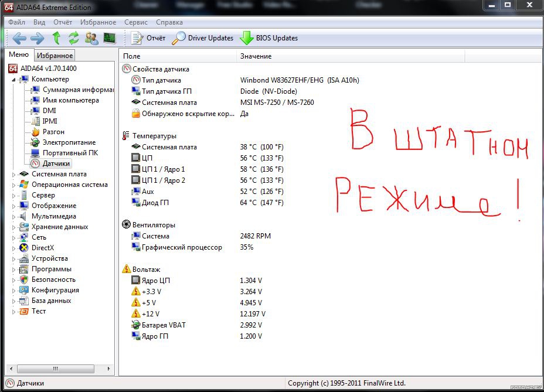
Task: Switch to the Меню tab
Action: [19, 54]
